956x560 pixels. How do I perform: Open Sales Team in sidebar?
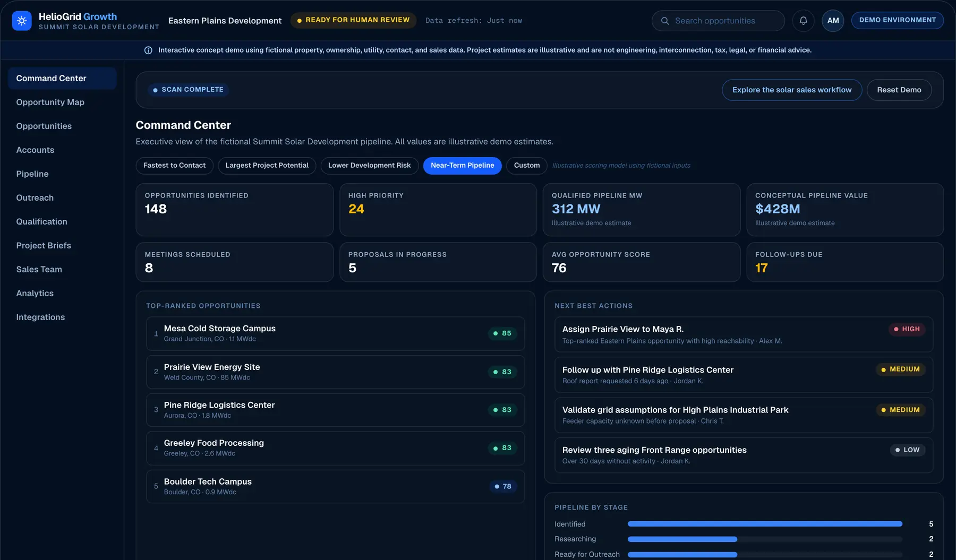[x=62, y=269]
